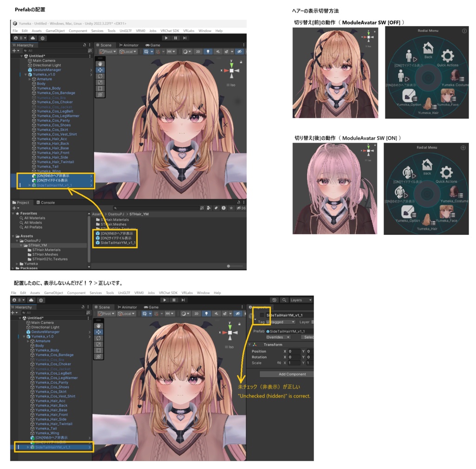Collapse the Transform component foldout
This screenshot has height=469, width=476.
click(250, 344)
